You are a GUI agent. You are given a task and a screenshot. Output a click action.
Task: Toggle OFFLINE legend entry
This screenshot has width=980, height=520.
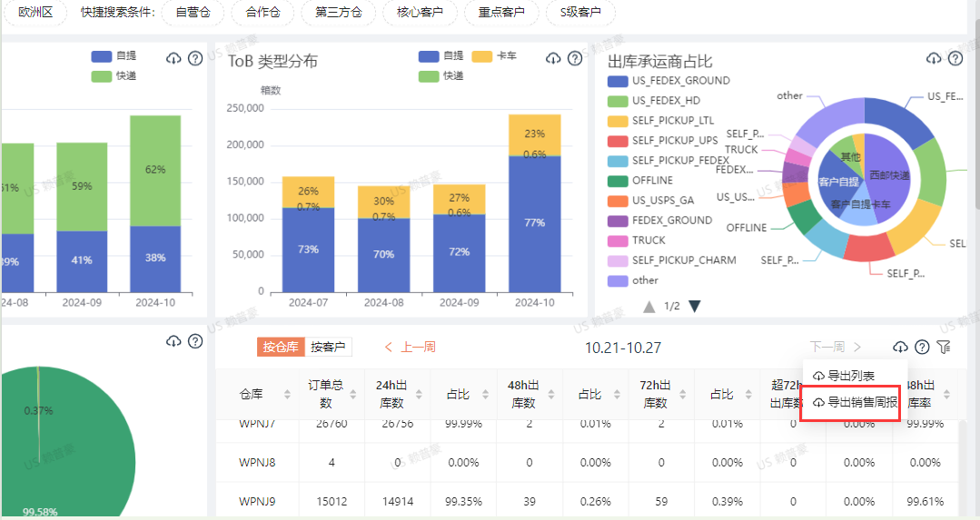(640, 181)
